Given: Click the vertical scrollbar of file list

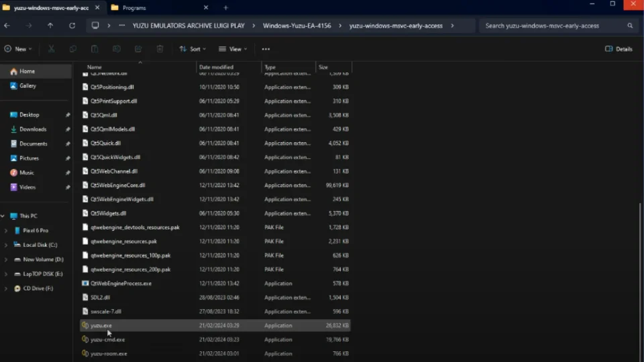Looking at the screenshot, I should point(641,283).
